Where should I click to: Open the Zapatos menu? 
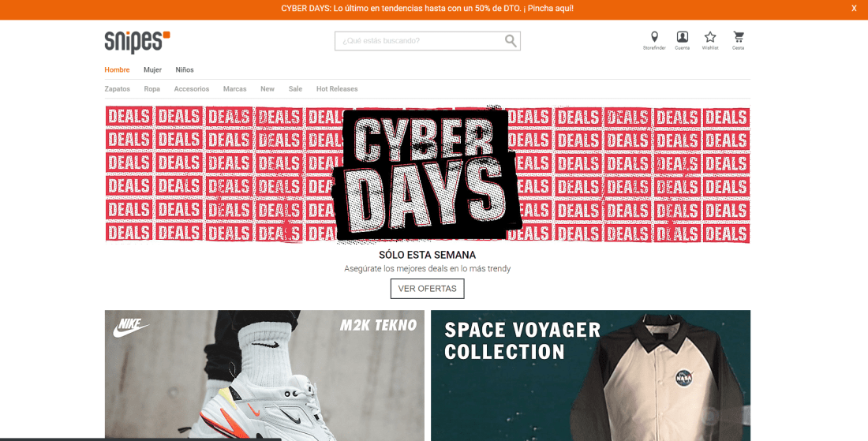[x=118, y=88]
